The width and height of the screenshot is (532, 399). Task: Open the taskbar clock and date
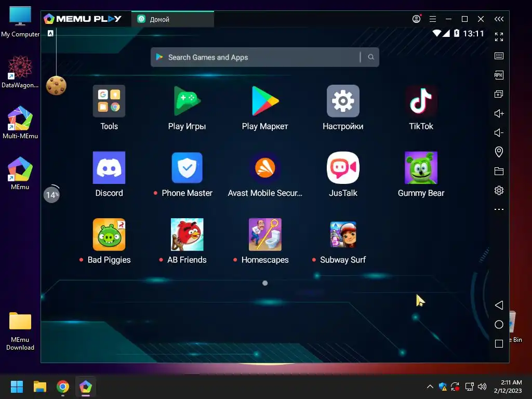pos(508,387)
